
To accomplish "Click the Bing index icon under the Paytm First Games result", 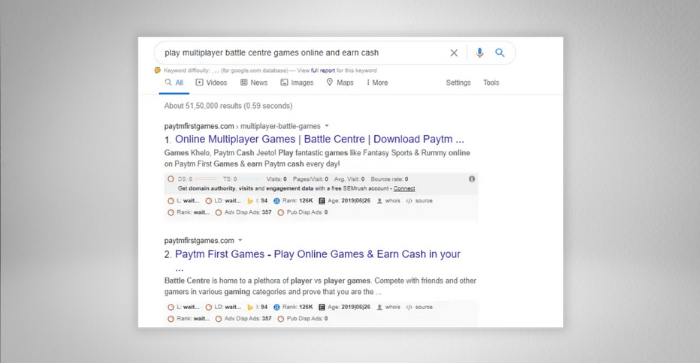I will pyautogui.click(x=250, y=307).
